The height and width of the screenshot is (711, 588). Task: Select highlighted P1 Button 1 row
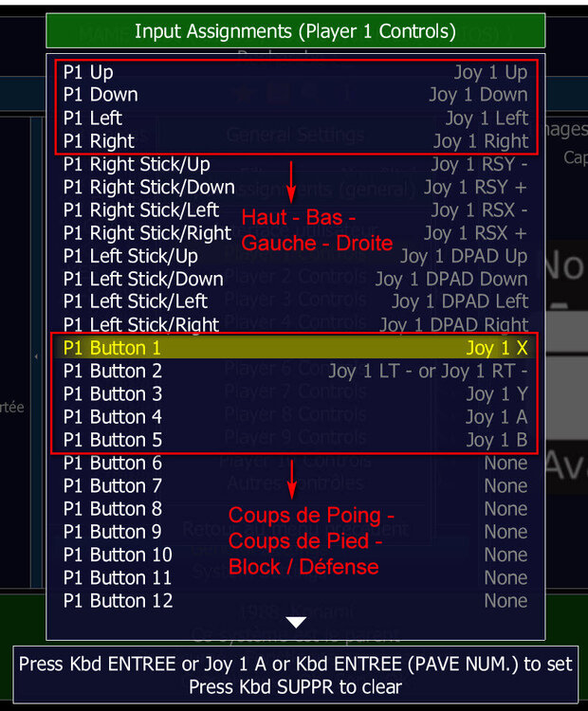point(295,348)
